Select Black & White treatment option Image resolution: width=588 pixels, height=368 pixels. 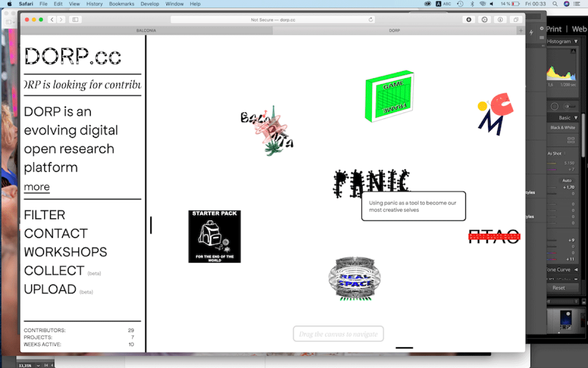coord(563,128)
